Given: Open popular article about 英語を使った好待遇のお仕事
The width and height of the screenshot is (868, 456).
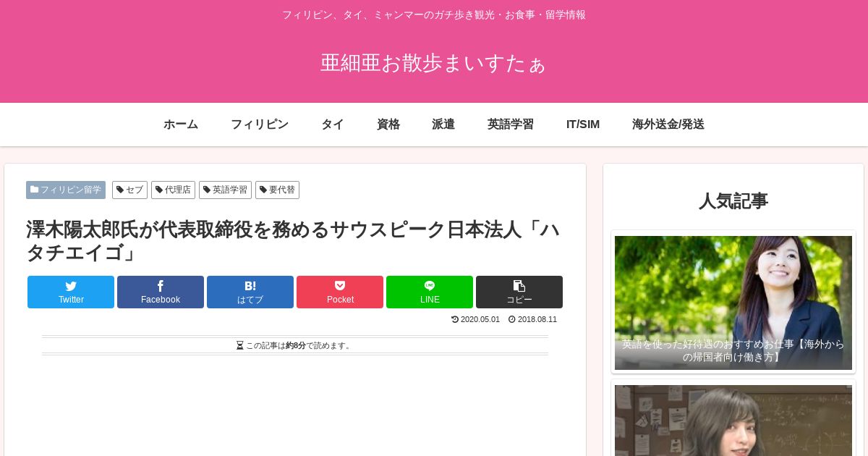Looking at the screenshot, I should [x=733, y=303].
